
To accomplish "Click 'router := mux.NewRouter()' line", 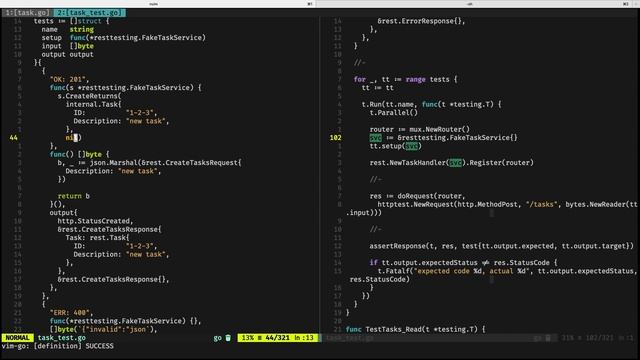I will pyautogui.click(x=420, y=129).
